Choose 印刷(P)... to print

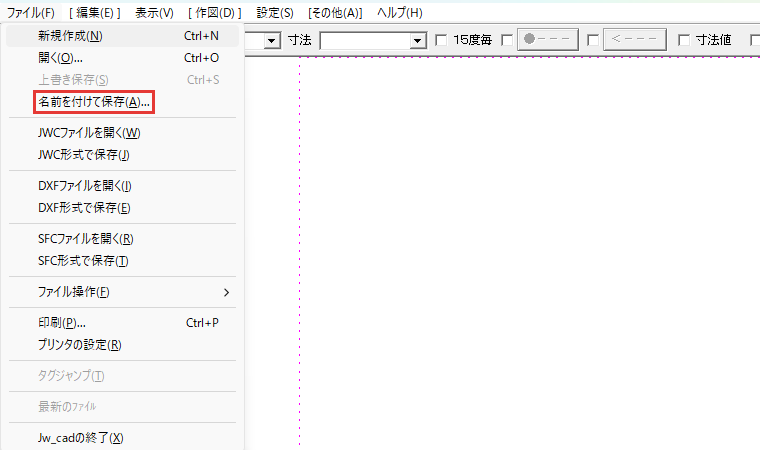click(x=122, y=323)
